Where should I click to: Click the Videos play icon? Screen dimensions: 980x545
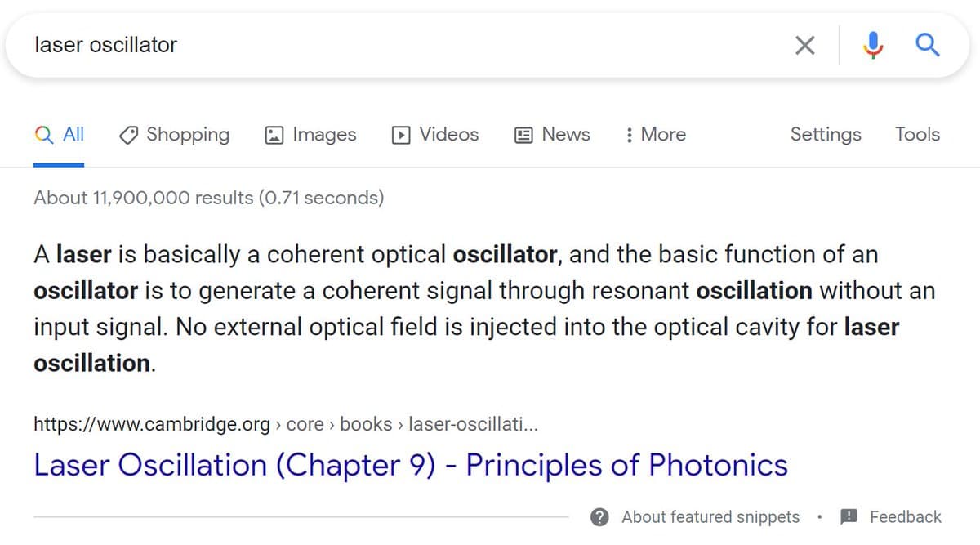[403, 134]
